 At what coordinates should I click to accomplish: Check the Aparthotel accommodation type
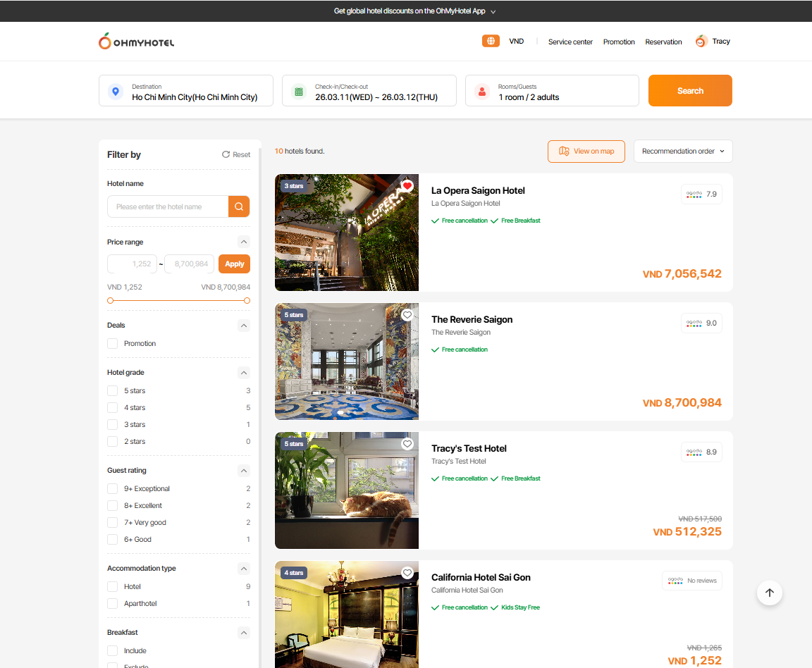tap(112, 604)
